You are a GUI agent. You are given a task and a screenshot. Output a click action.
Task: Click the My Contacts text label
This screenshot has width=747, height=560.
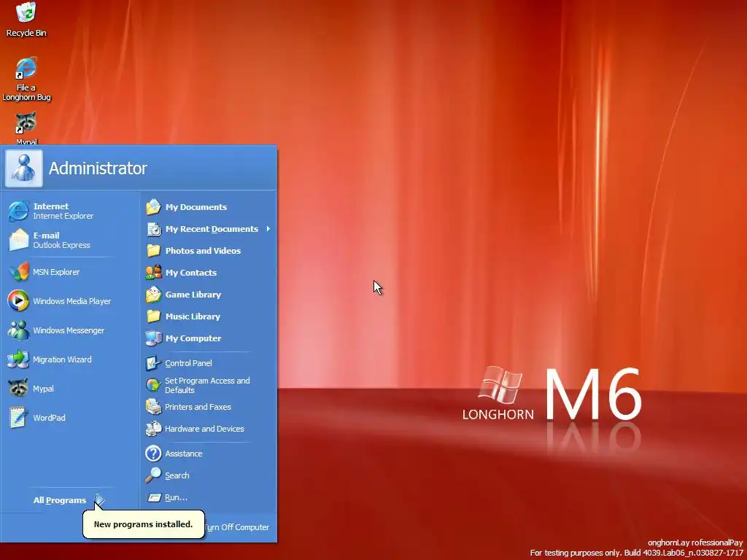coord(191,273)
